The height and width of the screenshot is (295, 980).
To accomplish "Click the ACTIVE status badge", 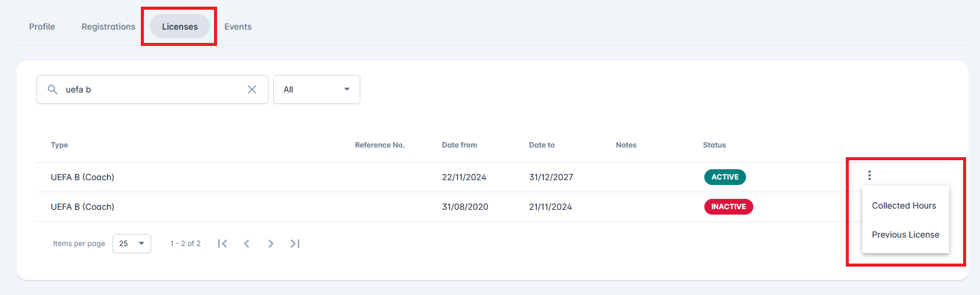I will (x=725, y=177).
